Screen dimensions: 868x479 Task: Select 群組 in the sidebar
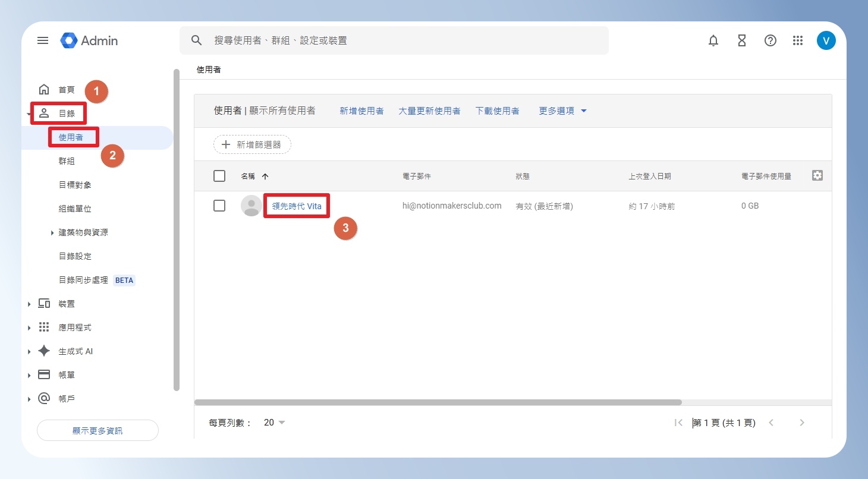(67, 161)
